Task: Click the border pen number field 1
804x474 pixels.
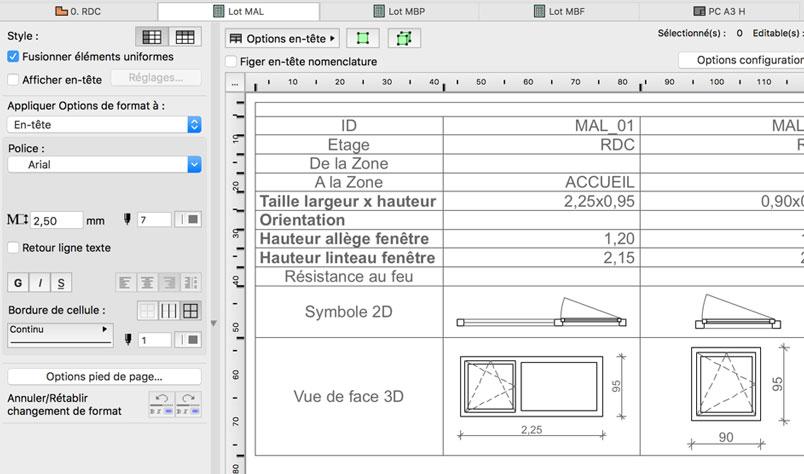Action: pos(154,340)
